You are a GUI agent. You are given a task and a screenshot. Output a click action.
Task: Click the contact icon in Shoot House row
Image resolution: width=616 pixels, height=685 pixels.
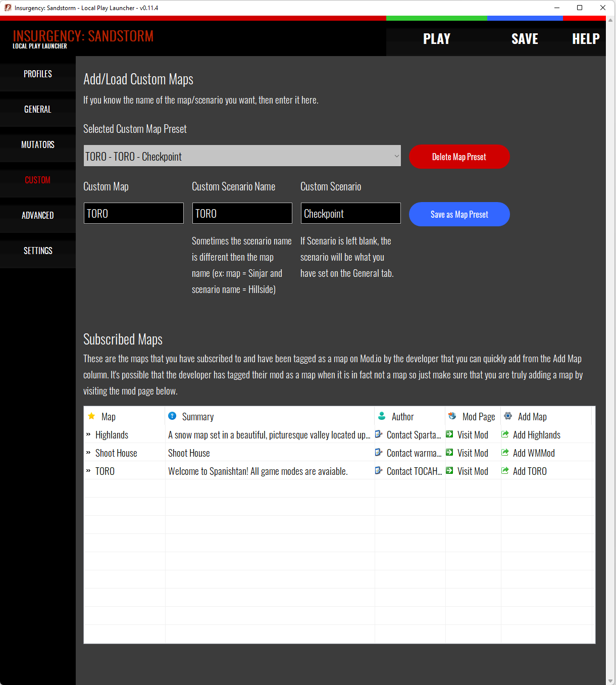(x=379, y=453)
